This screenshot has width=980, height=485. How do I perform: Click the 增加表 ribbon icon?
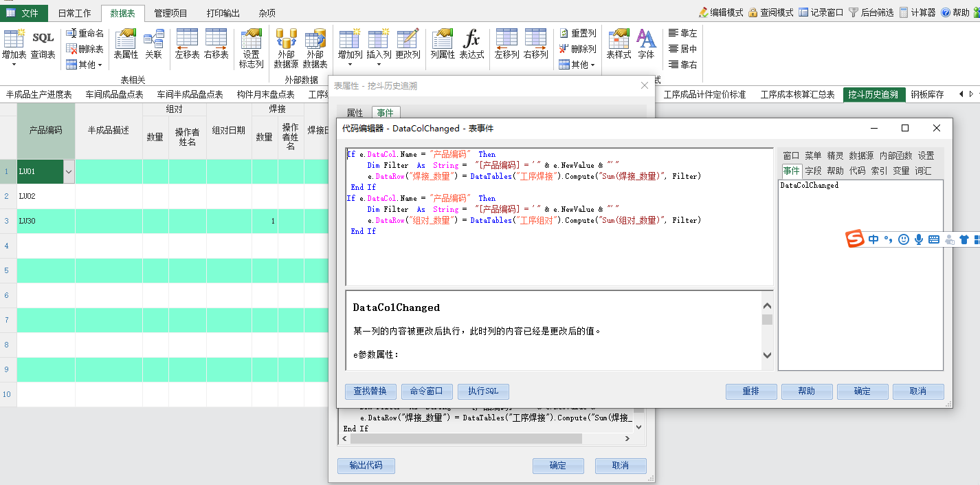click(x=14, y=43)
